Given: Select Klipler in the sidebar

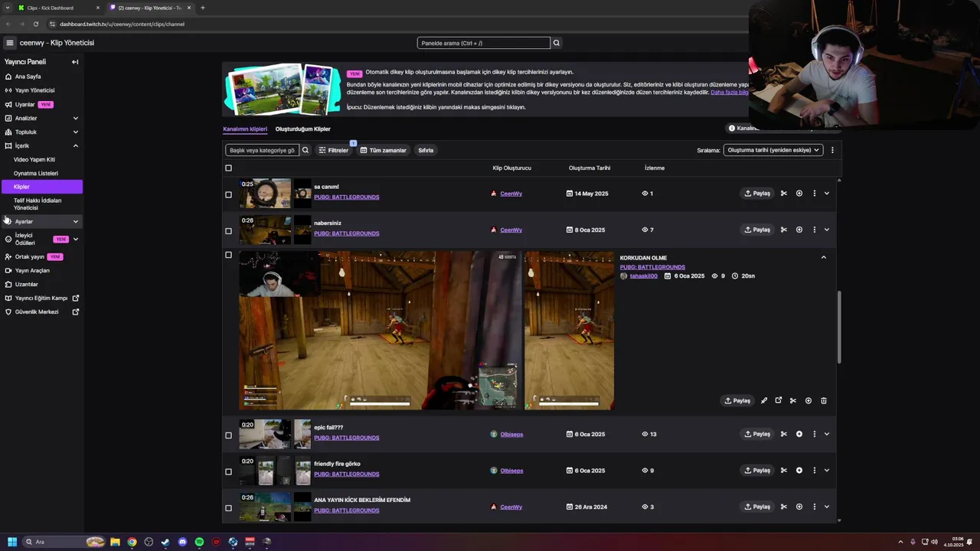Looking at the screenshot, I should pyautogui.click(x=41, y=187).
